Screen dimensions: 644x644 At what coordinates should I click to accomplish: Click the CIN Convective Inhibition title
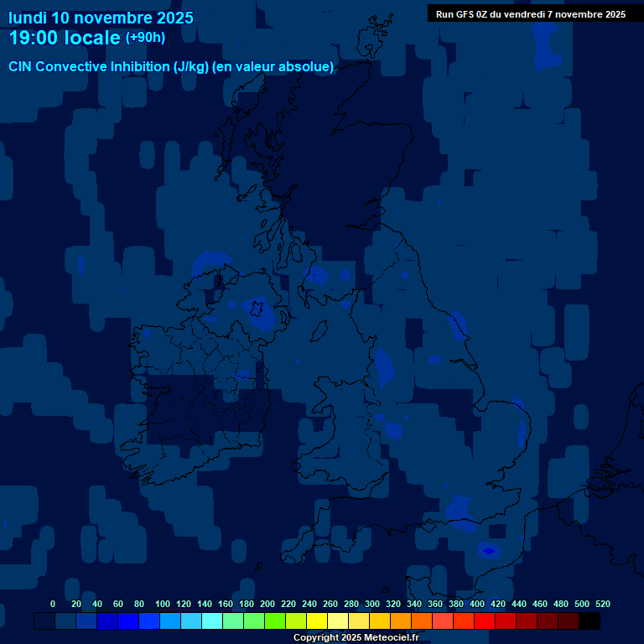pos(171,67)
